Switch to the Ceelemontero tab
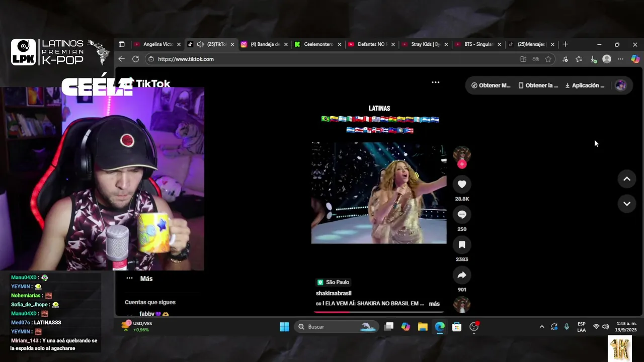Viewport: 644px width, 362px height. pos(318,44)
